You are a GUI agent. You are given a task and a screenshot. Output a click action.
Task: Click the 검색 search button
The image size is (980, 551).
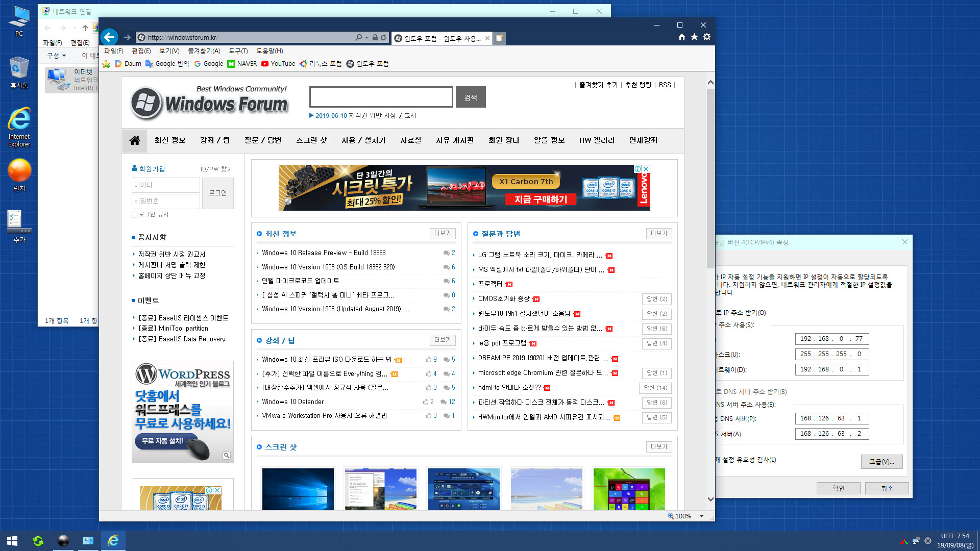[x=471, y=97]
